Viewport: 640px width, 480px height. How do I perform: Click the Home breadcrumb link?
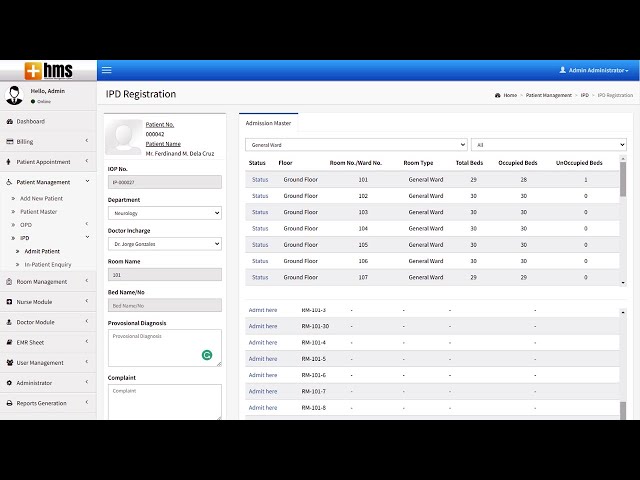click(x=510, y=95)
